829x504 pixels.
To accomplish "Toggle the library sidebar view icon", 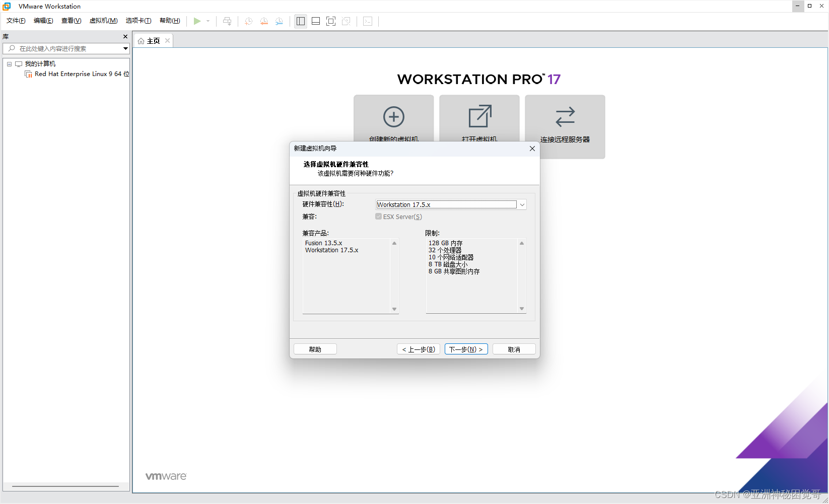I will click(x=301, y=21).
